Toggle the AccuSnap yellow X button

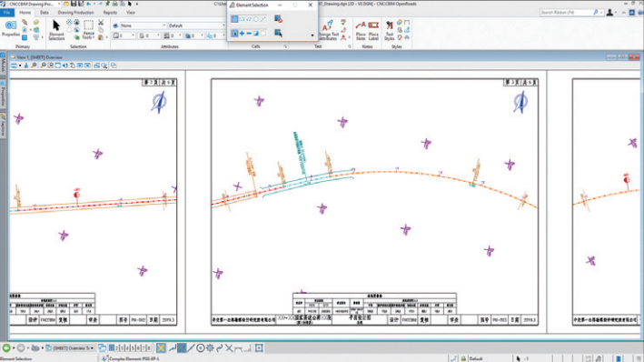pos(161,348)
